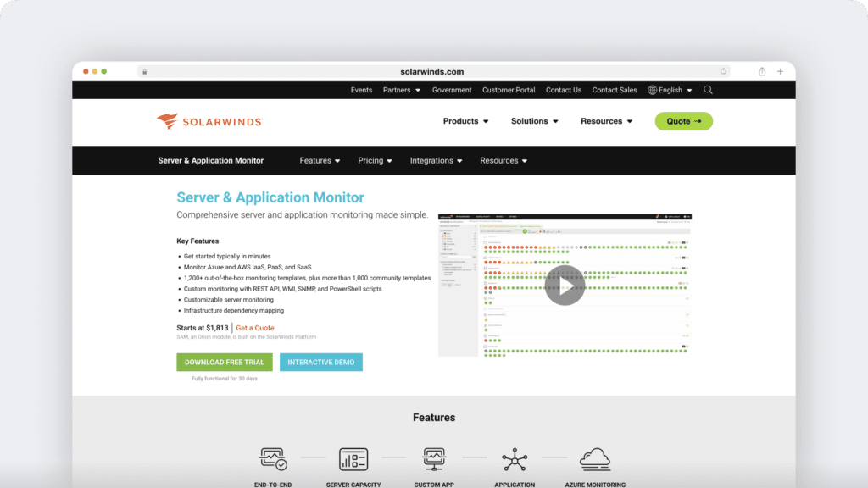Select the Customer Portal menu item

coord(509,90)
